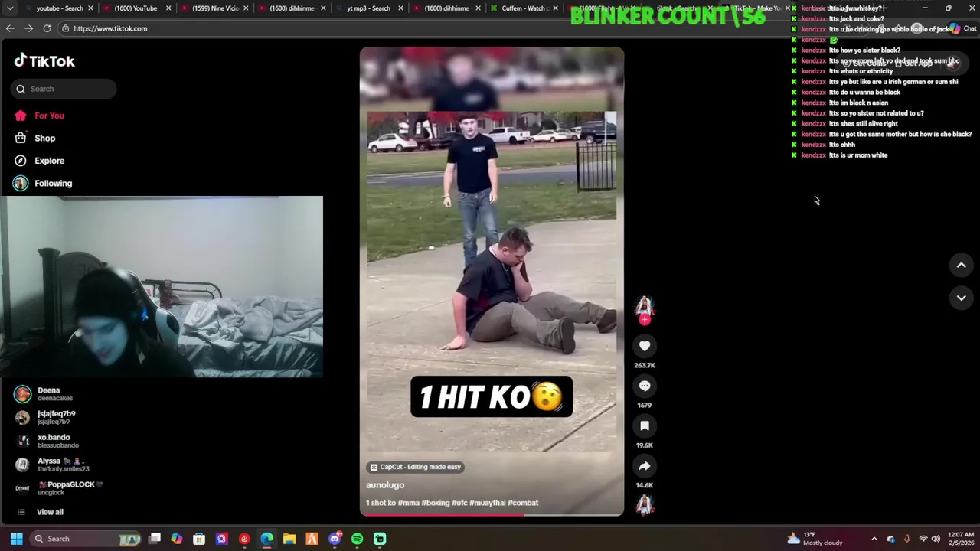
Task: Click the CapCut - Editing made easy tag
Action: [x=416, y=467]
